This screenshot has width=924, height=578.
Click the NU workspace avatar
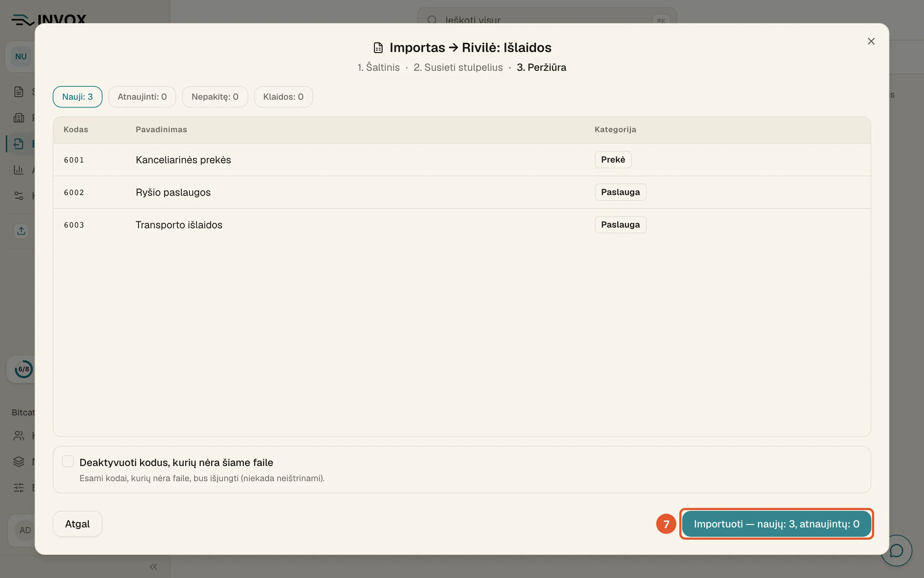tap(21, 57)
